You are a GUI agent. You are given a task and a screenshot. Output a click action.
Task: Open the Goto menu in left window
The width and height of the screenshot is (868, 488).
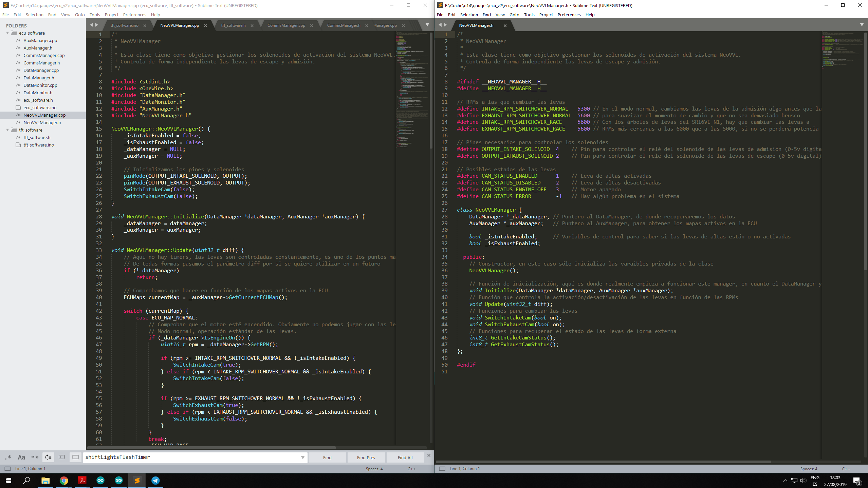point(80,15)
